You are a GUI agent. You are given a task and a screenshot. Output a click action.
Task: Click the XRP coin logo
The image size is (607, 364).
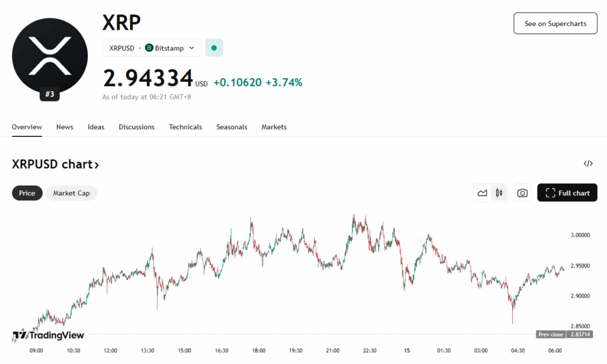click(x=50, y=56)
